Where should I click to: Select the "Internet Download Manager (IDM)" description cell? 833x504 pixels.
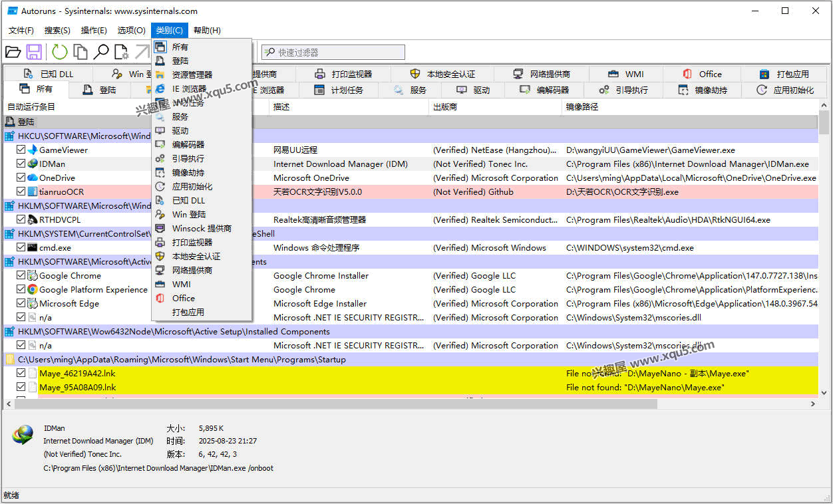click(x=341, y=164)
